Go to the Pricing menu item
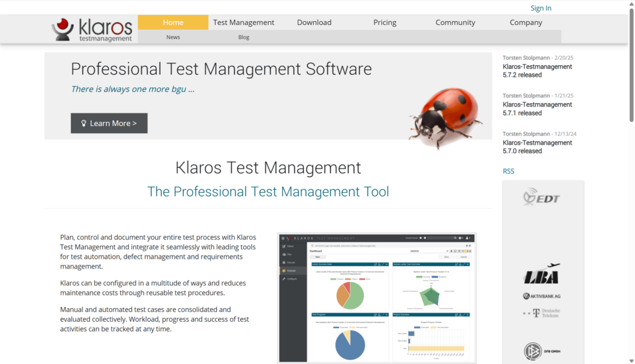 (384, 22)
